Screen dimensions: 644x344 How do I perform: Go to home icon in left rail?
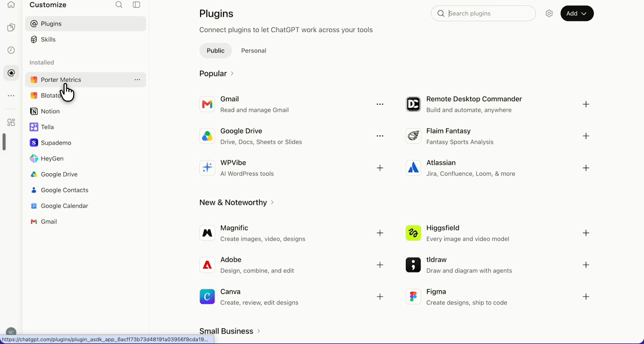[11, 5]
